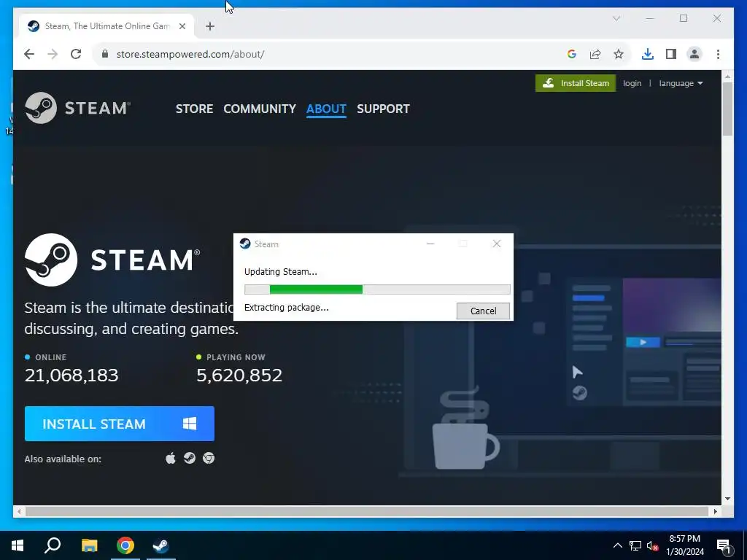
Task: Open Chrome downloads icon
Action: pyautogui.click(x=648, y=54)
